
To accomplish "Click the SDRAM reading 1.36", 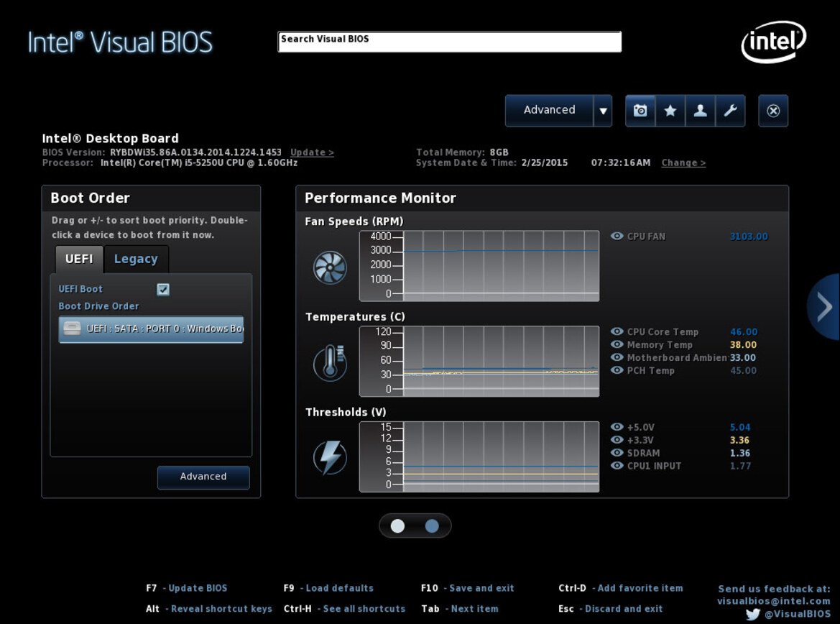I will pos(740,453).
